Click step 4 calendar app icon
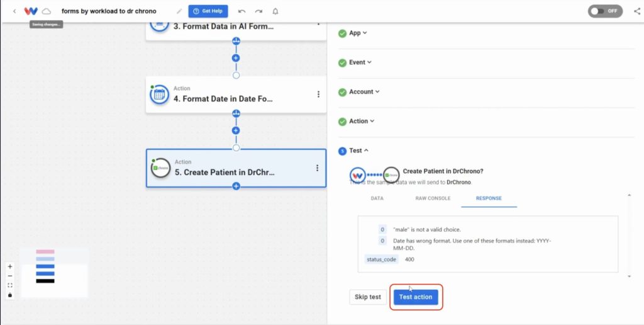644x325 pixels. click(160, 94)
